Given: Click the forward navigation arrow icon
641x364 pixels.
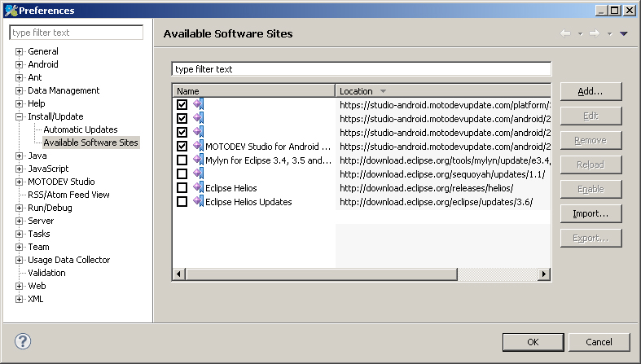Looking at the screenshot, I should tap(595, 33).
